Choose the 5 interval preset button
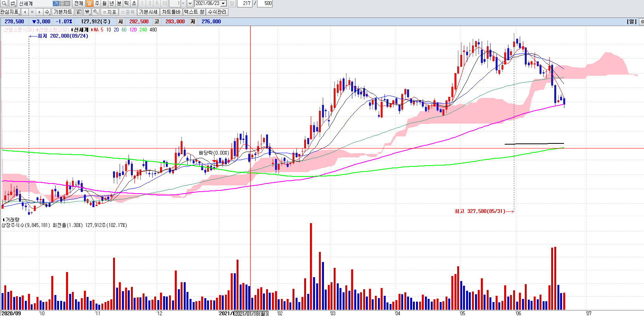The width and height of the screenshot is (644, 316). [157, 3]
